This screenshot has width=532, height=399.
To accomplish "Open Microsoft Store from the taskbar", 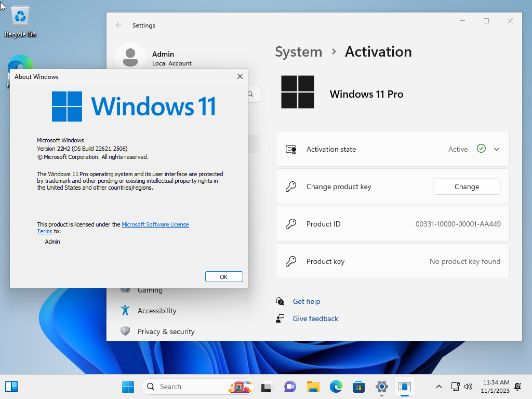I will click(x=358, y=387).
